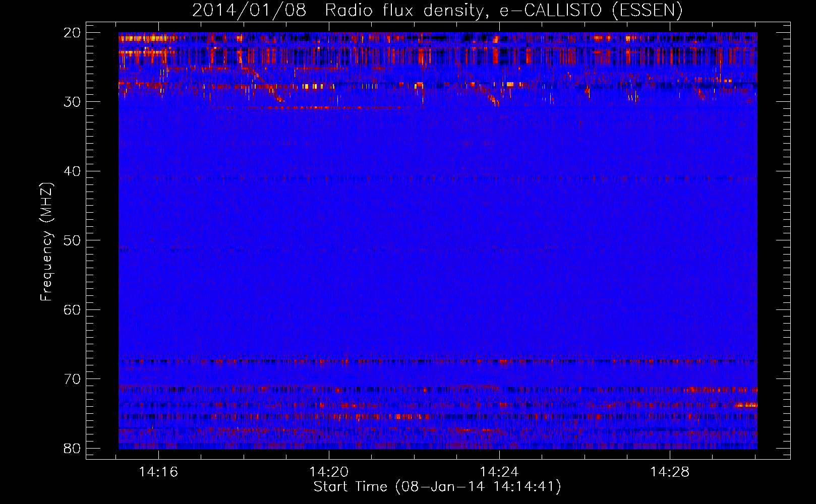Screen dimensions: 816x504
Task: Click the 80 frequency tick label
Action: pos(72,449)
